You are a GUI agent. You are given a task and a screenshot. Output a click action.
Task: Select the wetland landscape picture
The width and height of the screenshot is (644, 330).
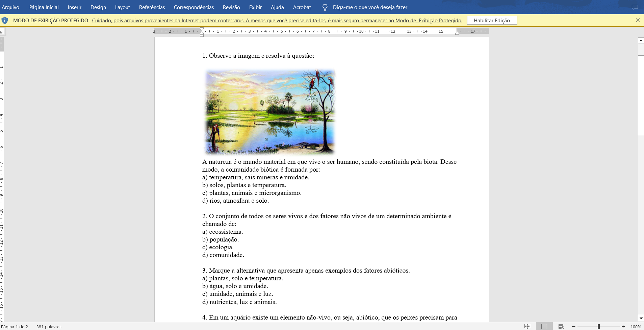point(270,112)
